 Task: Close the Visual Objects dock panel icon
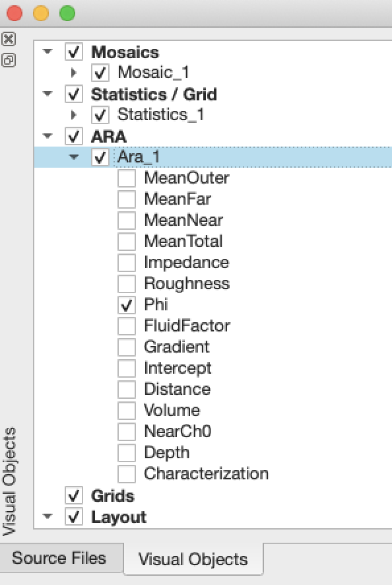[9, 39]
